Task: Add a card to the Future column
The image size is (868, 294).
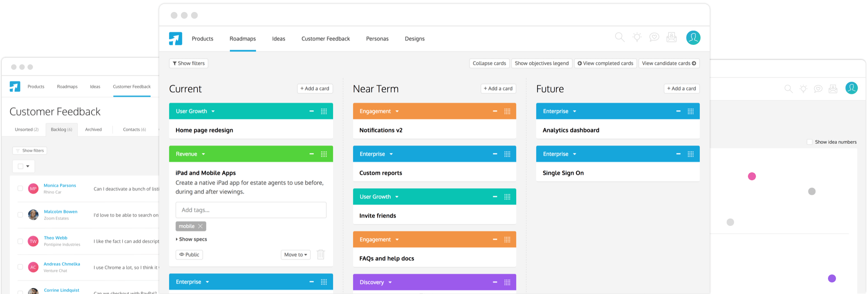Action: [x=682, y=89]
